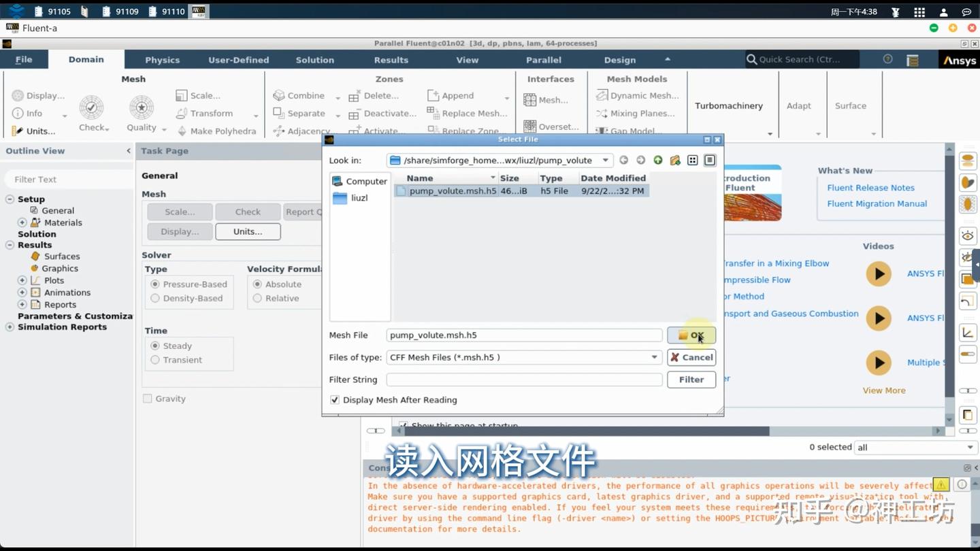Toggle Display Mesh After Reading checkbox
This screenshot has height=551, width=980.
click(x=335, y=400)
